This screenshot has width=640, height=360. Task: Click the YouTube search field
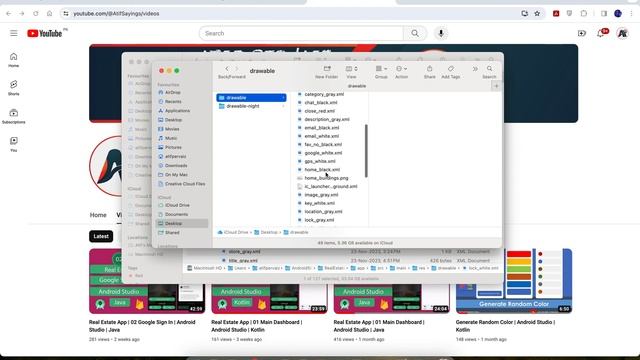coord(301,33)
